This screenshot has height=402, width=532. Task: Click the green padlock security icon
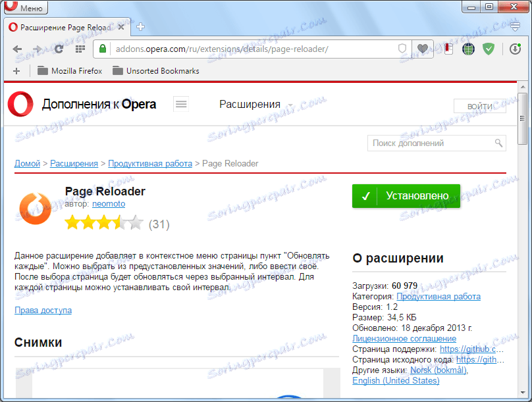pos(103,49)
